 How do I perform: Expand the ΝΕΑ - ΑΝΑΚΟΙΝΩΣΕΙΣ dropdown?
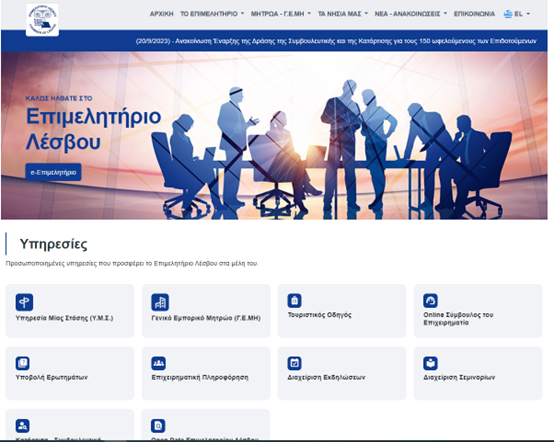411,14
